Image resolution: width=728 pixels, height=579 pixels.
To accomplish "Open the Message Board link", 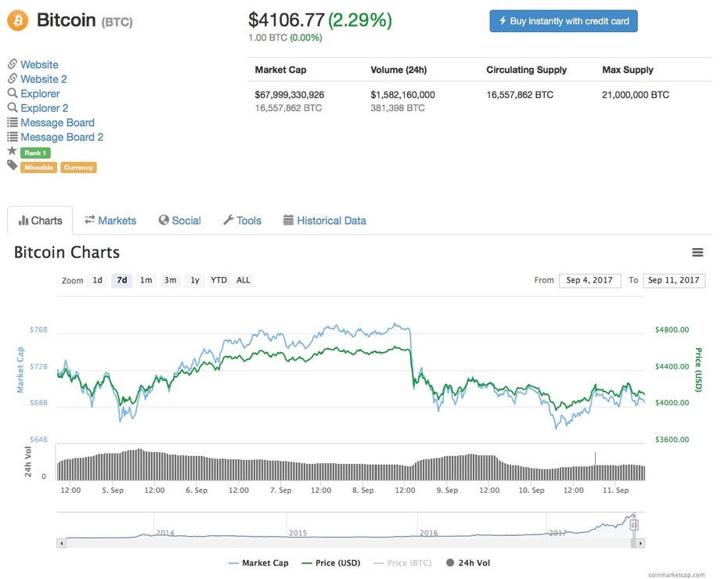I will pos(58,123).
